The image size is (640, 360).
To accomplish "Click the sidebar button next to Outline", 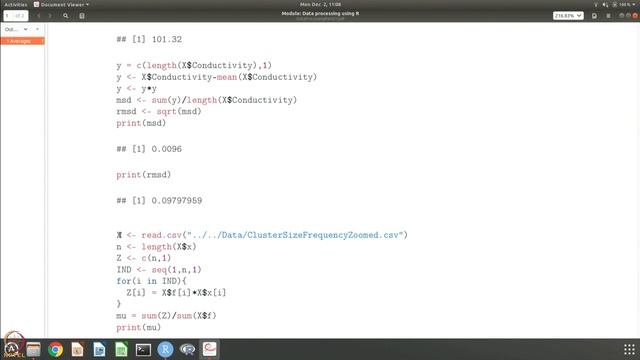I will (38, 29).
